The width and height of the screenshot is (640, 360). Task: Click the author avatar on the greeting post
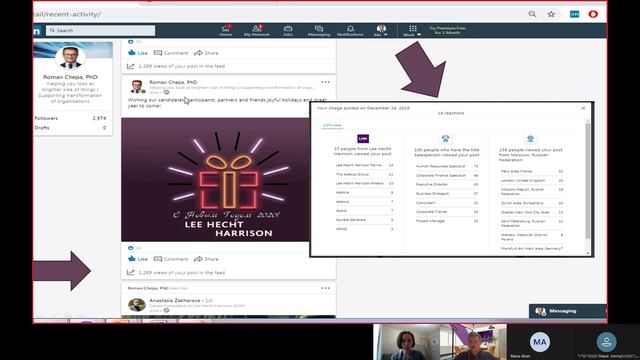click(x=136, y=87)
